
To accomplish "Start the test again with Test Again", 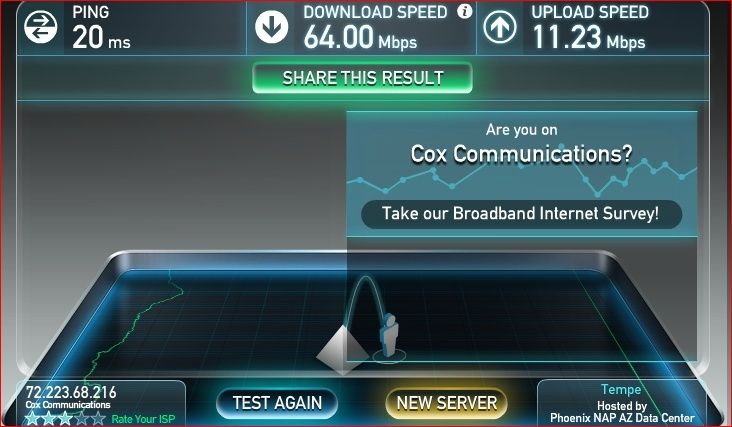I will click(277, 403).
